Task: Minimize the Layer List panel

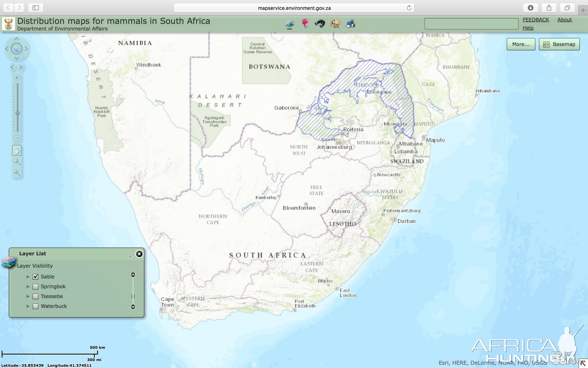Action: [x=130, y=256]
